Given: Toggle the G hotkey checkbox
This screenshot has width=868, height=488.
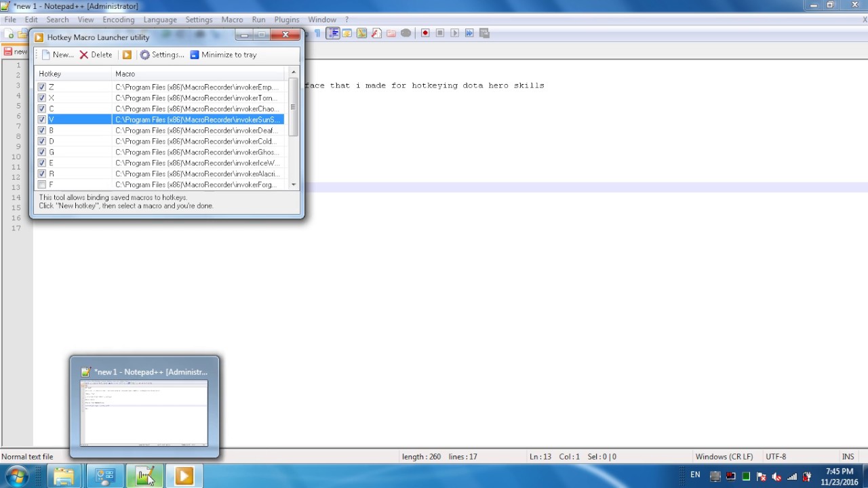Looking at the screenshot, I should point(42,152).
